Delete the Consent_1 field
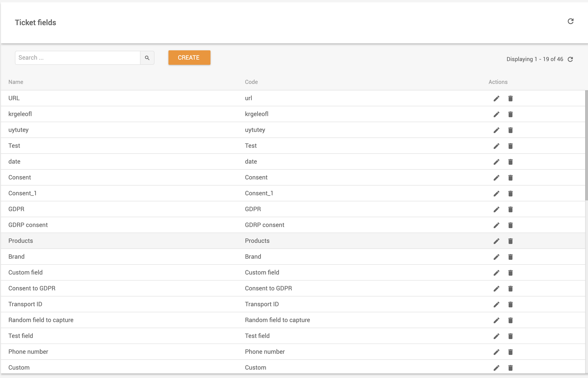This screenshot has width=588, height=378. click(510, 193)
